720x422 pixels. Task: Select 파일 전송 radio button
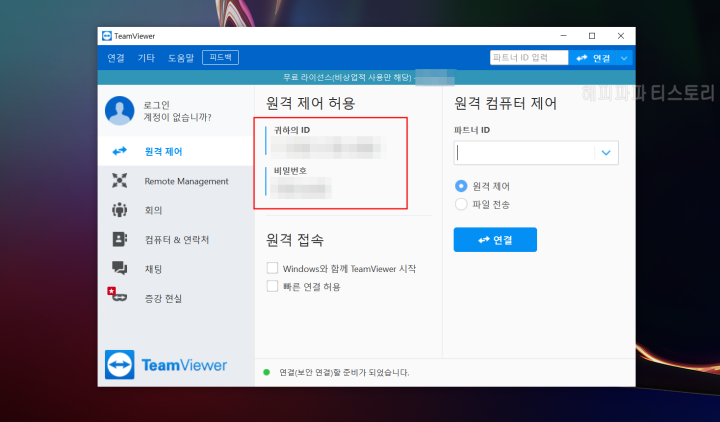point(461,204)
